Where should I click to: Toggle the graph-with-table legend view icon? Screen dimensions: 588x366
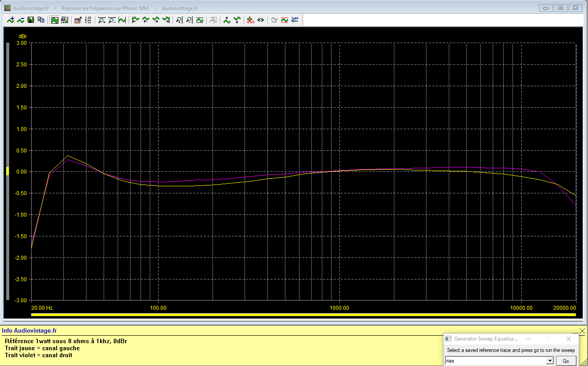pyautogui.click(x=65, y=20)
